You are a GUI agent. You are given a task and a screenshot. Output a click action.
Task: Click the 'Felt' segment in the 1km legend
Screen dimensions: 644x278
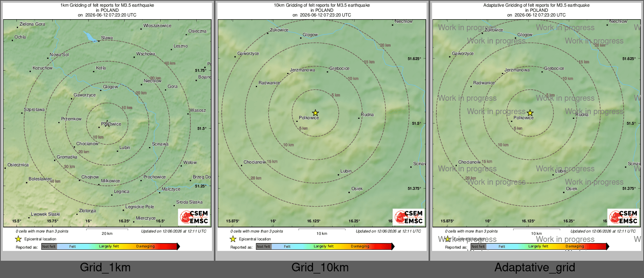tap(72, 246)
